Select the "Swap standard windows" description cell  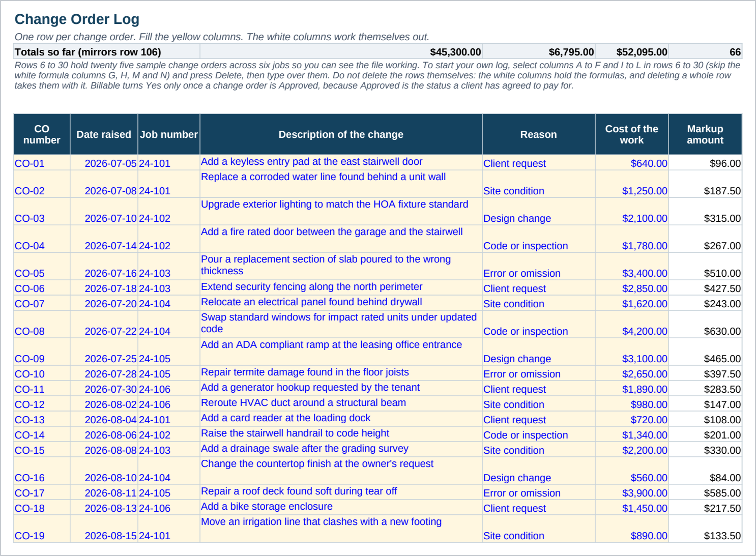pos(341,325)
